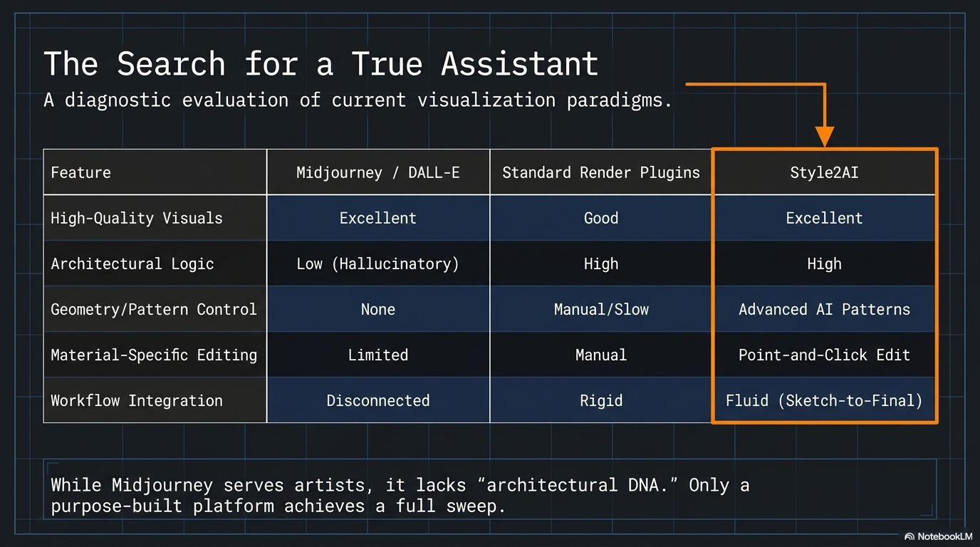Screen dimensions: 980x547
Task: Click the 'High-Quality Visuals' row label
Action: click(x=155, y=218)
